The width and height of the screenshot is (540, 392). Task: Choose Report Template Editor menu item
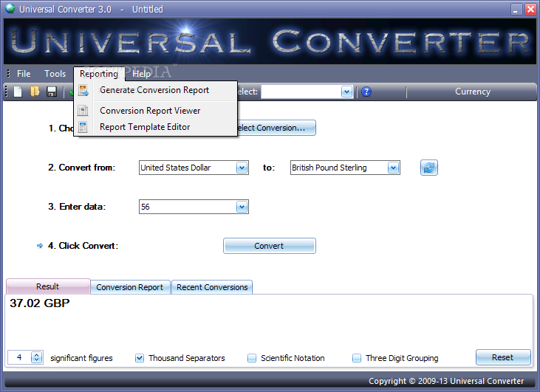coord(156,127)
